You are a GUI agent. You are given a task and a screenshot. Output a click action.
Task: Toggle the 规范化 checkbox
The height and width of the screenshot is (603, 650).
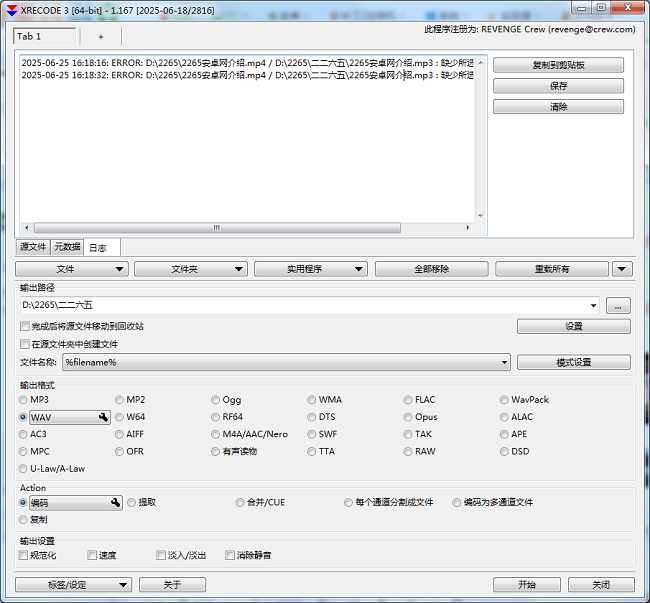24,555
